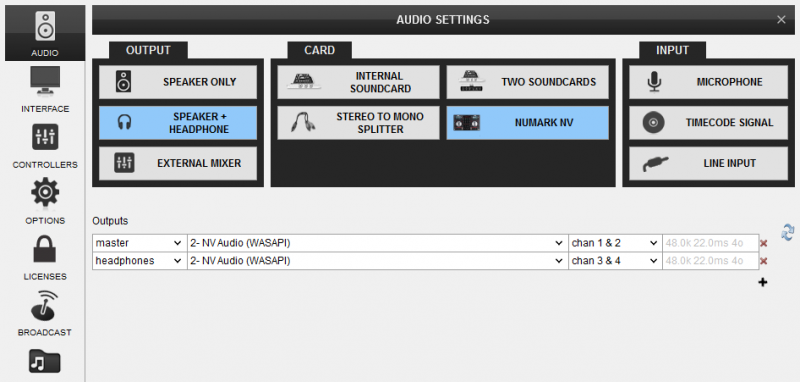This screenshot has width=800, height=382.
Task: Choose the Numark NV card option
Action: pyautogui.click(x=528, y=123)
